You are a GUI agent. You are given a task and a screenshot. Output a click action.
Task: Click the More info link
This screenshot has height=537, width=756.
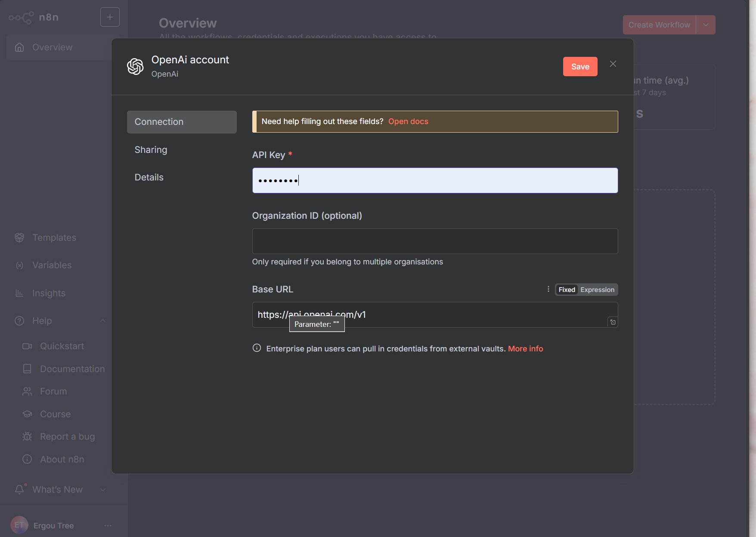[x=525, y=349]
